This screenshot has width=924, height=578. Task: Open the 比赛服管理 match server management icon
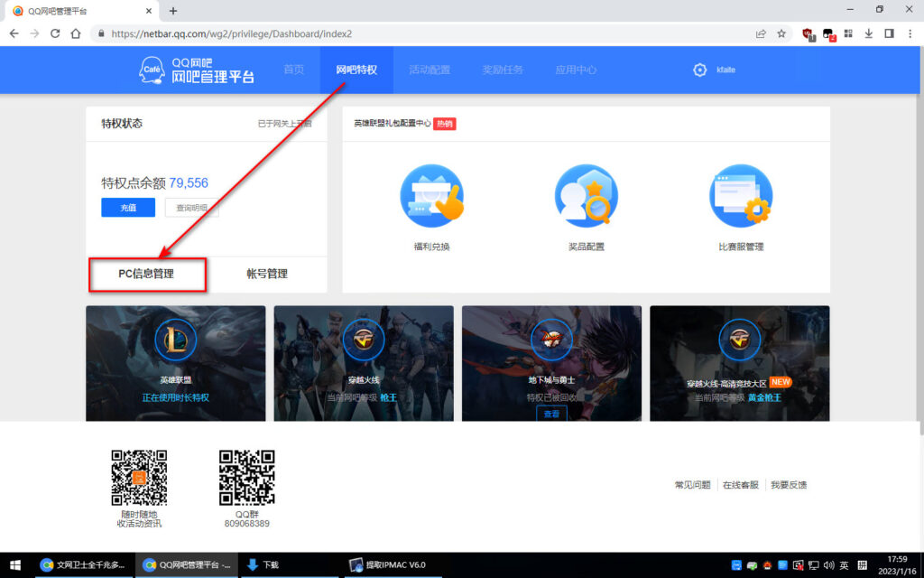[740, 193]
